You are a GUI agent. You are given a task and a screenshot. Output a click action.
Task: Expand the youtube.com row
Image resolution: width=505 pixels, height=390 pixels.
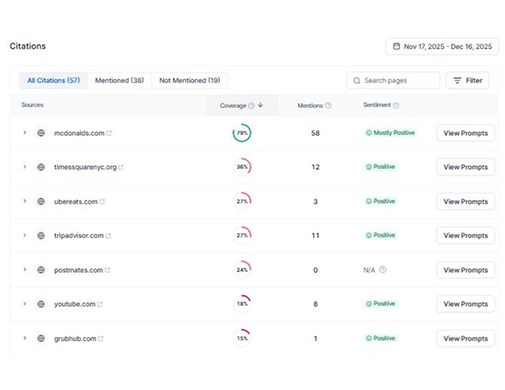[25, 304]
